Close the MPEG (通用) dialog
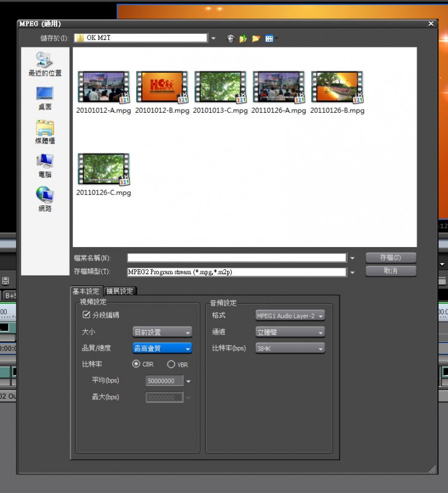 (431, 23)
